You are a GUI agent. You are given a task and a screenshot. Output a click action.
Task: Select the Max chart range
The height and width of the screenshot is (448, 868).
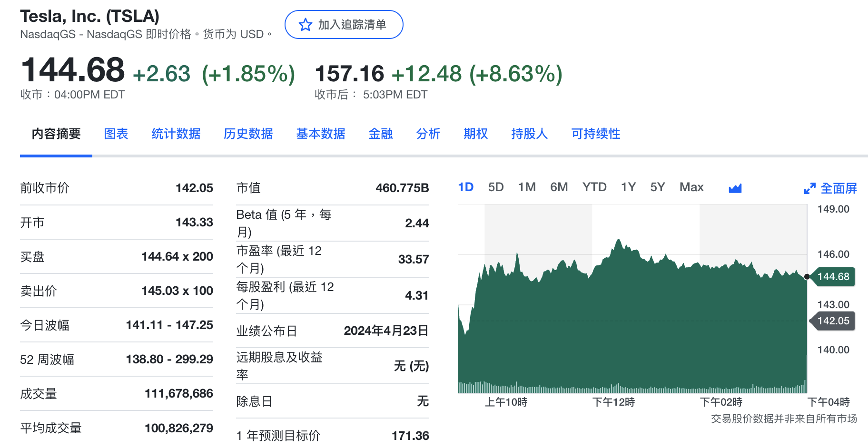(x=691, y=187)
